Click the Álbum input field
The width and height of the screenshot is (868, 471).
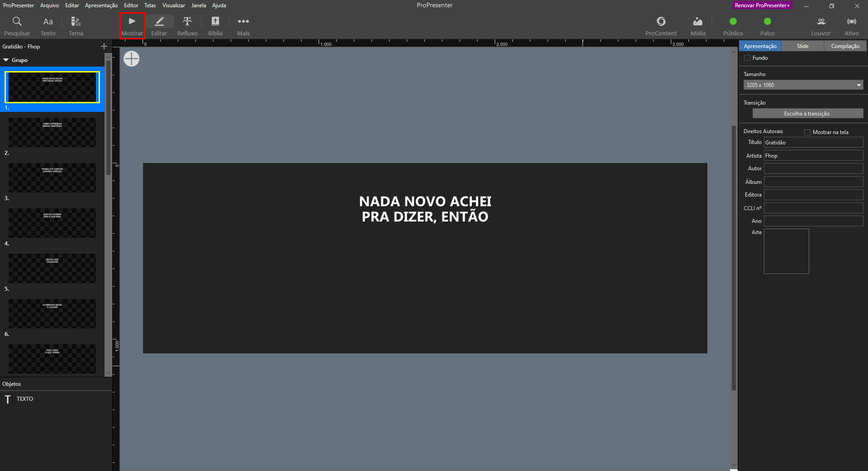[x=814, y=182]
